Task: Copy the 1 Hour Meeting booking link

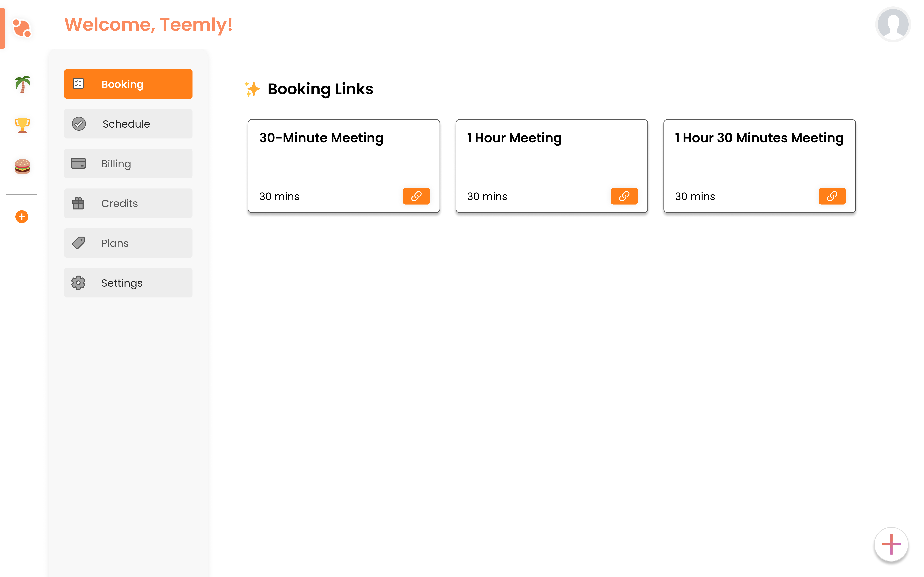Action: pyautogui.click(x=624, y=196)
